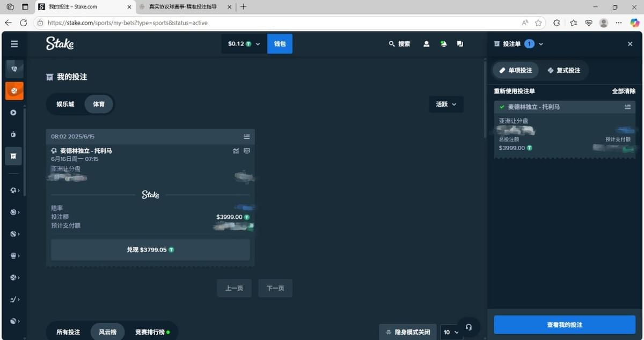
Task: Open the list menu on the bet card header
Action: (247, 136)
